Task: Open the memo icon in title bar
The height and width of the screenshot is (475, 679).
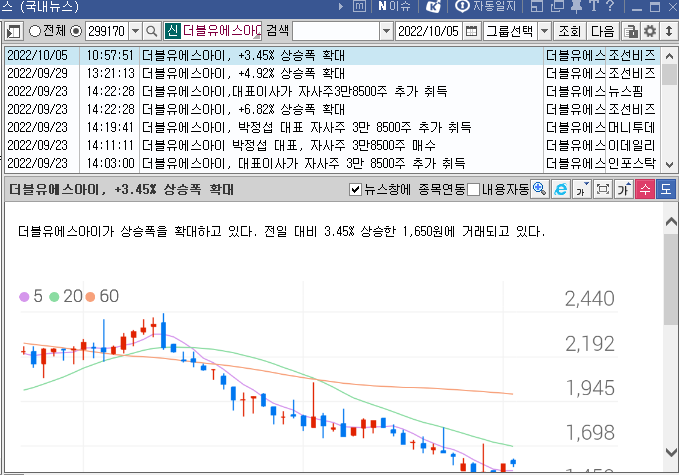Action: point(359,6)
